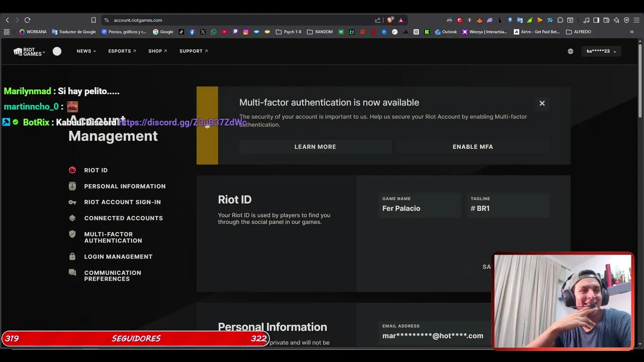The width and height of the screenshot is (644, 362).
Task: Click the LEARN MORE button
Action: 315,147
